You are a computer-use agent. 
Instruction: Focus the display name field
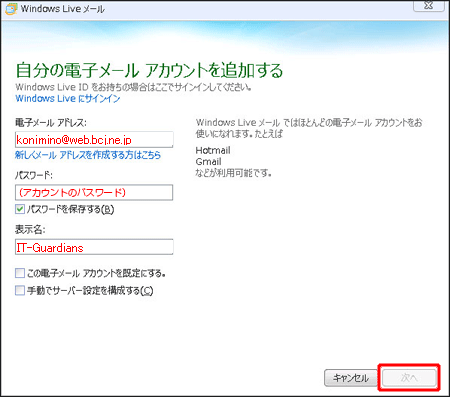pos(94,247)
